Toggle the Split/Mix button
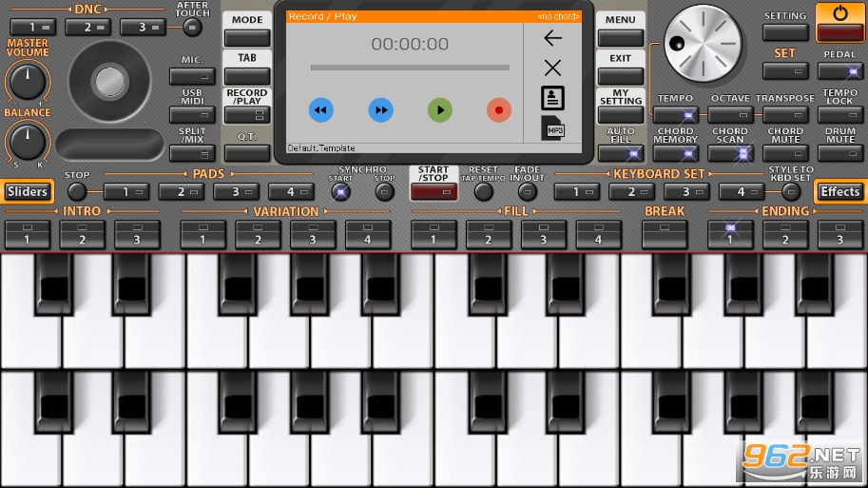The height and width of the screenshot is (488, 868). point(192,153)
